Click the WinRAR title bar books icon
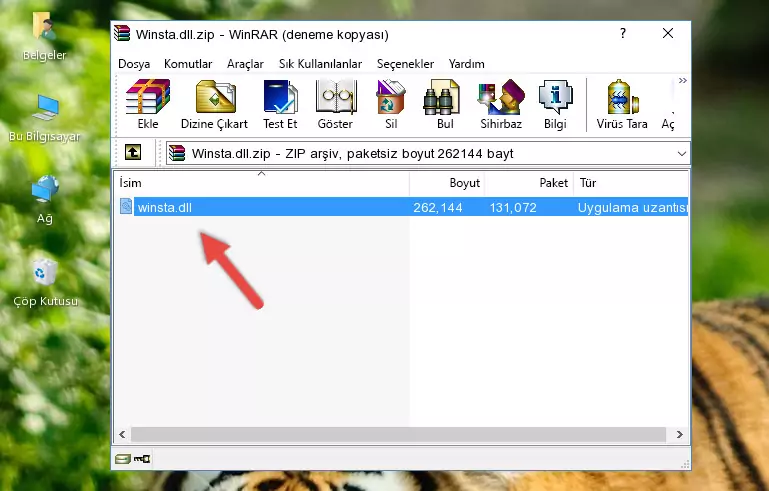The height and width of the screenshot is (491, 769). coord(122,33)
